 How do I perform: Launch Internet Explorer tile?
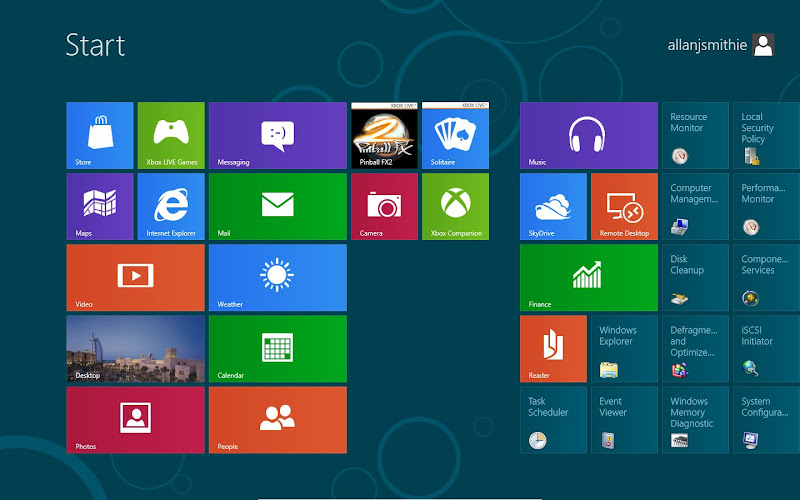pos(171,206)
